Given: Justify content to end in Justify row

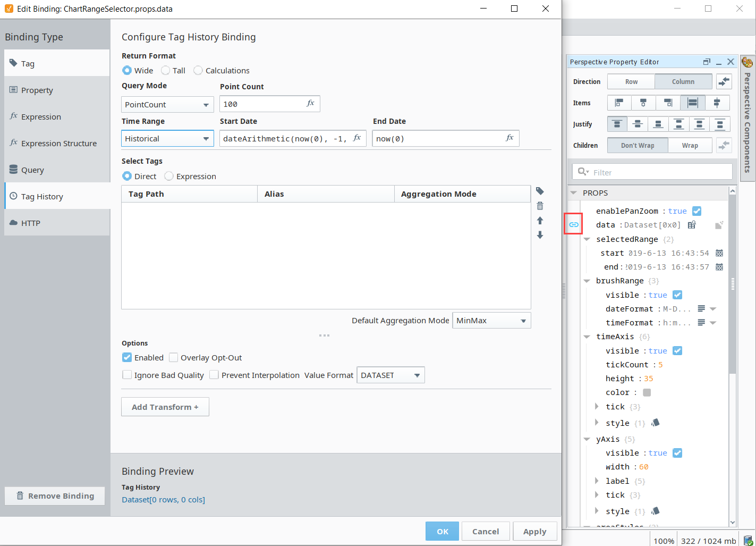Looking at the screenshot, I should pos(658,124).
